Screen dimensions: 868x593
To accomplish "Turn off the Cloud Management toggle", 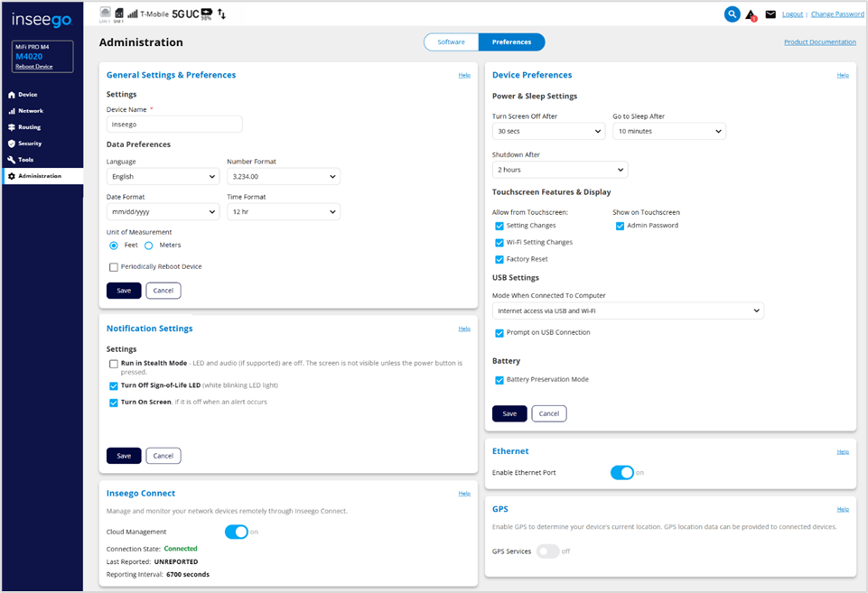I will point(236,532).
